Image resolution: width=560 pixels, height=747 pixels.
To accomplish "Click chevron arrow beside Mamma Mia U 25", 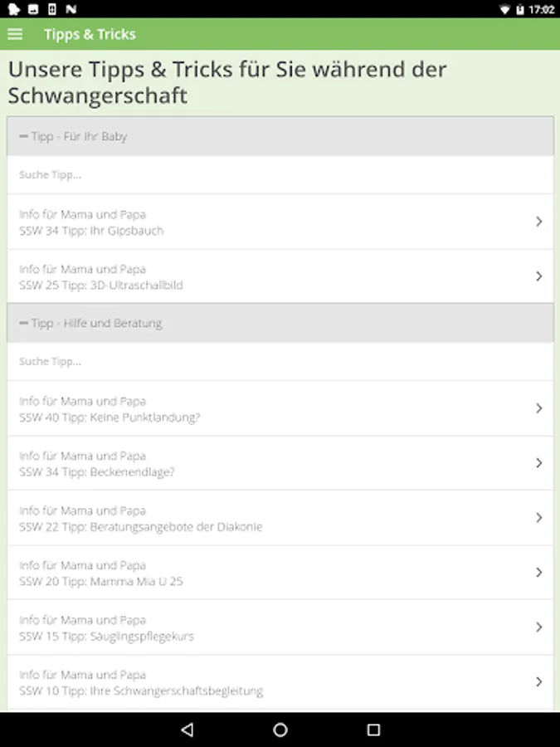I will 538,573.
